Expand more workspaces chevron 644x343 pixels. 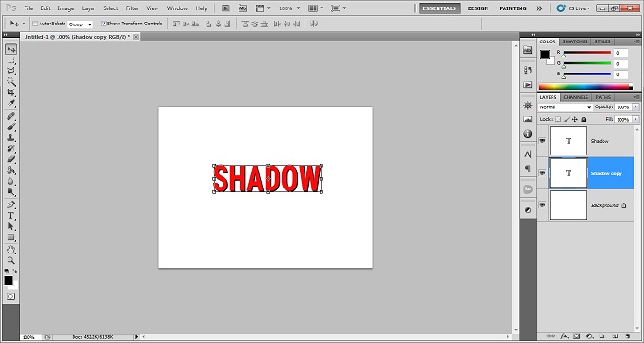click(539, 8)
